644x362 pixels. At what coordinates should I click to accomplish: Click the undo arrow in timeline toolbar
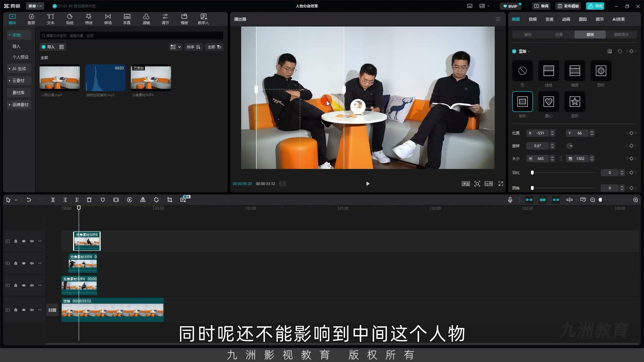[29, 200]
